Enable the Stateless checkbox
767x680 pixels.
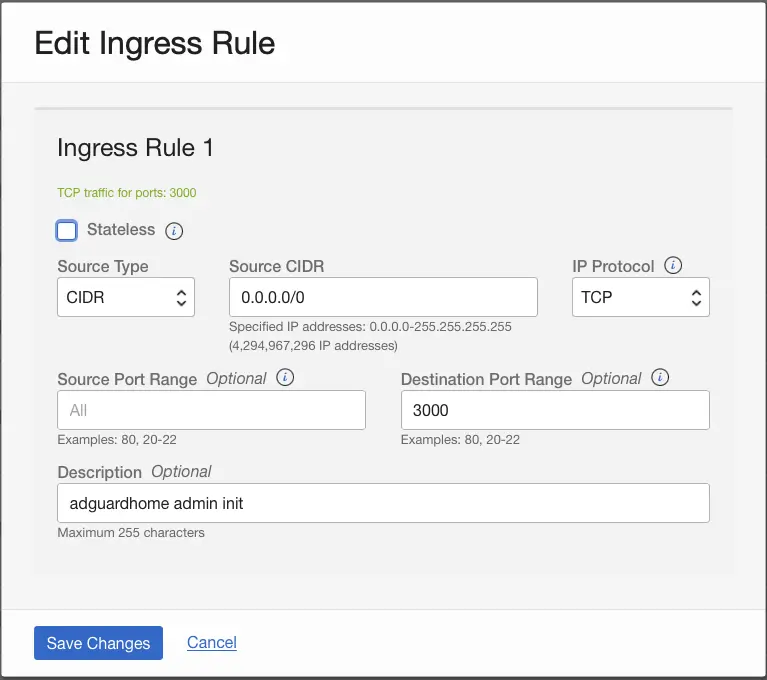67,231
